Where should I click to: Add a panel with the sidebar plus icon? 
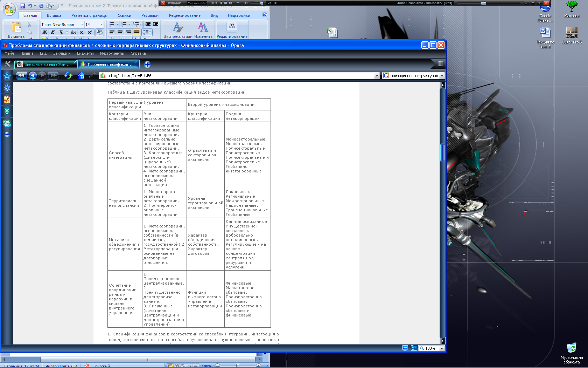pos(7,134)
